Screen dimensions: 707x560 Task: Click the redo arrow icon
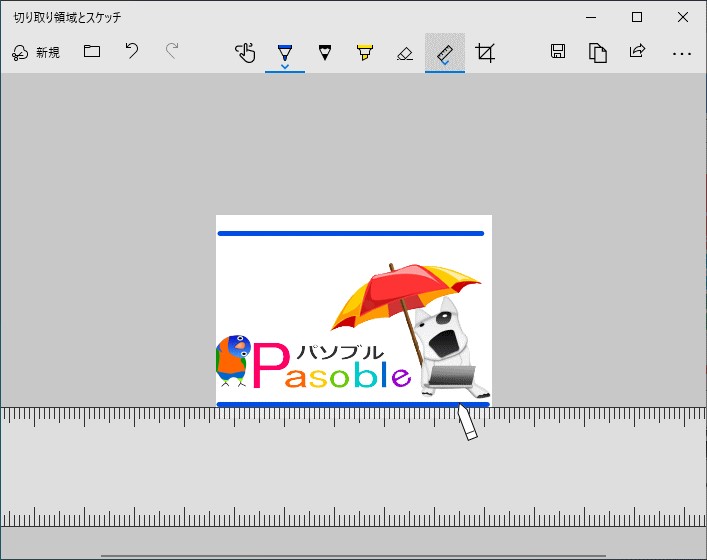pos(172,51)
